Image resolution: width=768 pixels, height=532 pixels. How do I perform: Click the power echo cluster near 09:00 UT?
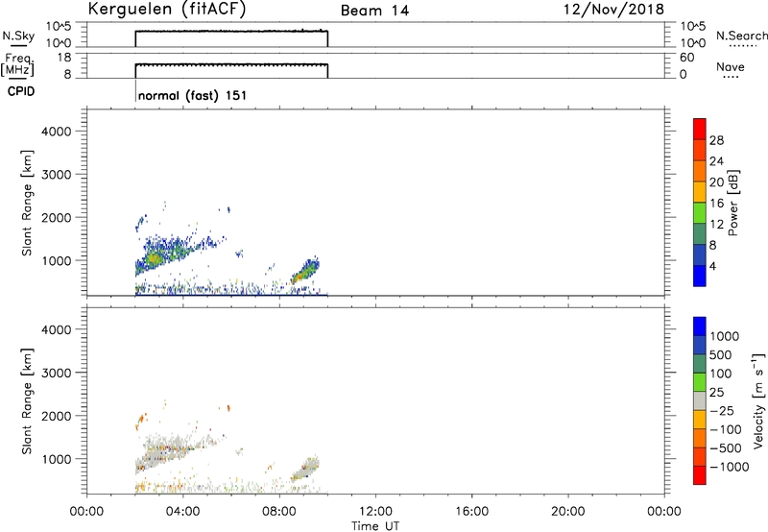305,271
